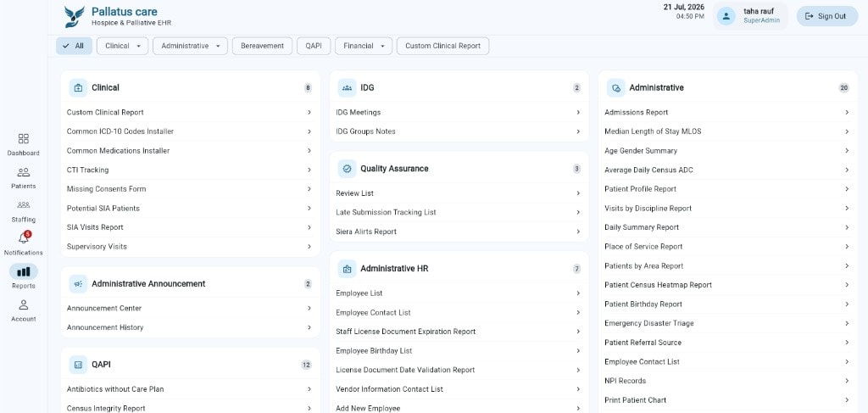
Task: Open taha rauf SuperAdmin profile
Action: click(750, 16)
